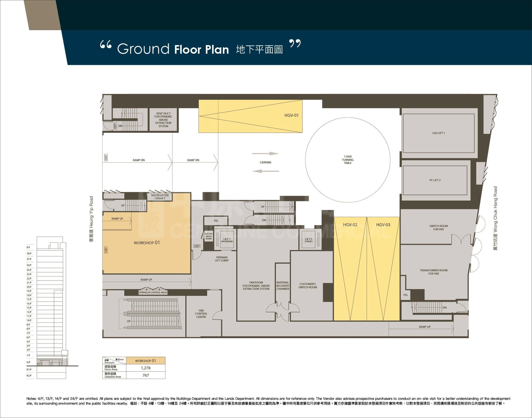
Task: Click the Notes disclaimer text at page bottom
Action: (268, 401)
